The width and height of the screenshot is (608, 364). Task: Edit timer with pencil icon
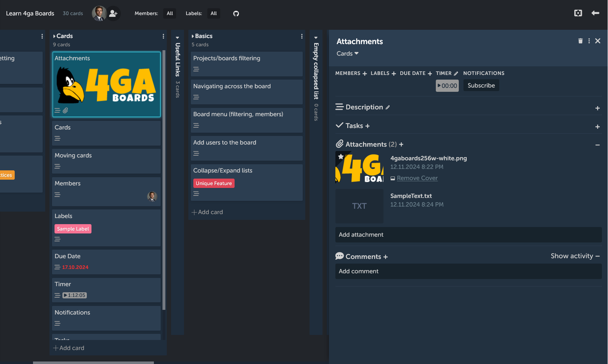click(456, 74)
